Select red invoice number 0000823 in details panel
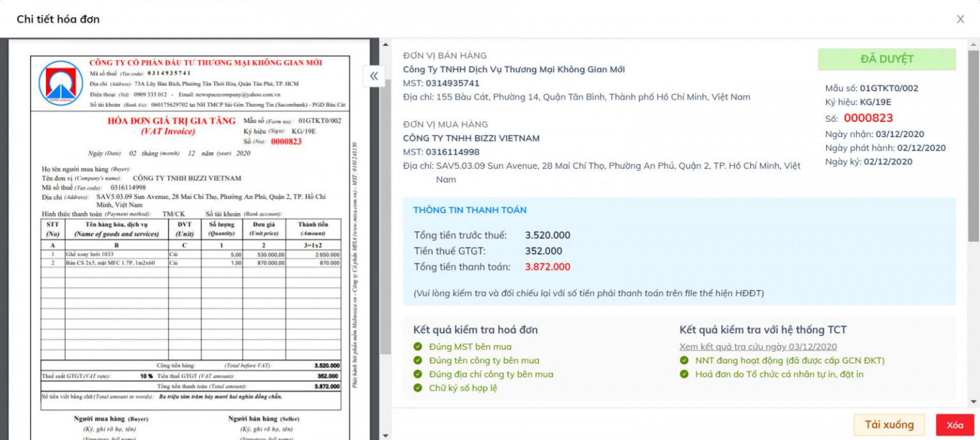Viewport: 980px width, 440px height. tap(868, 118)
